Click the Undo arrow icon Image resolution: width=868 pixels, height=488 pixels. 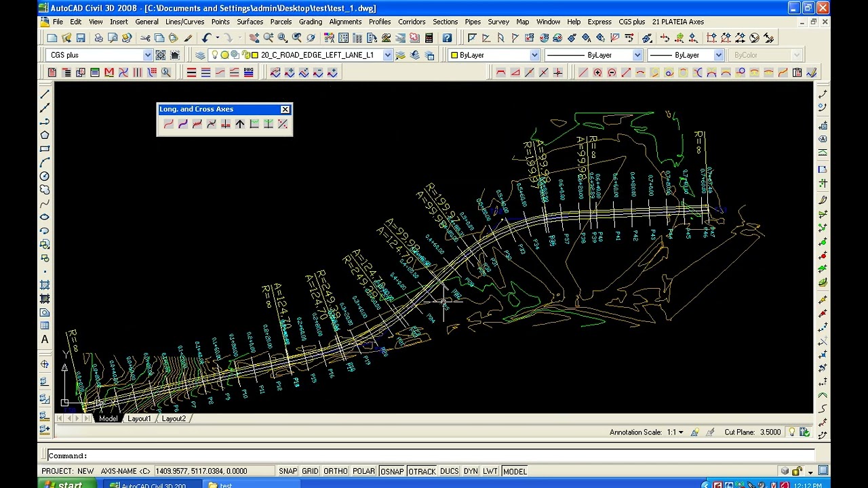(x=207, y=38)
